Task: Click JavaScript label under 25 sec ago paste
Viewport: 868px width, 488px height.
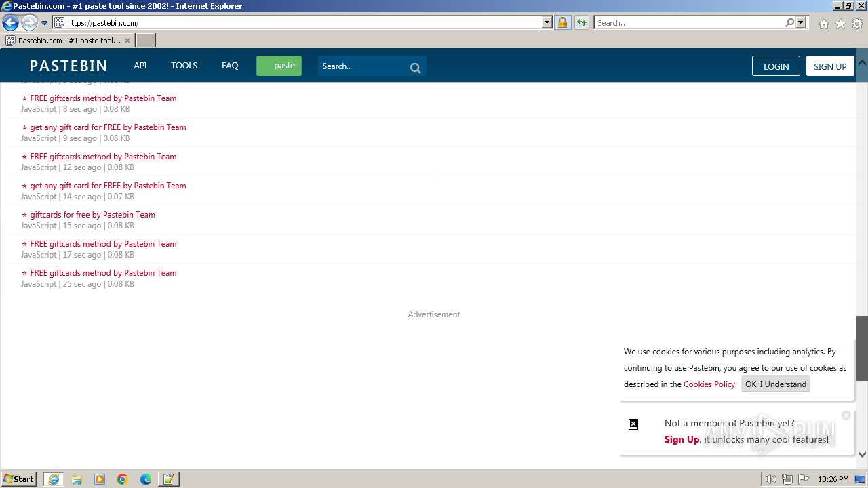Action: tap(39, 284)
